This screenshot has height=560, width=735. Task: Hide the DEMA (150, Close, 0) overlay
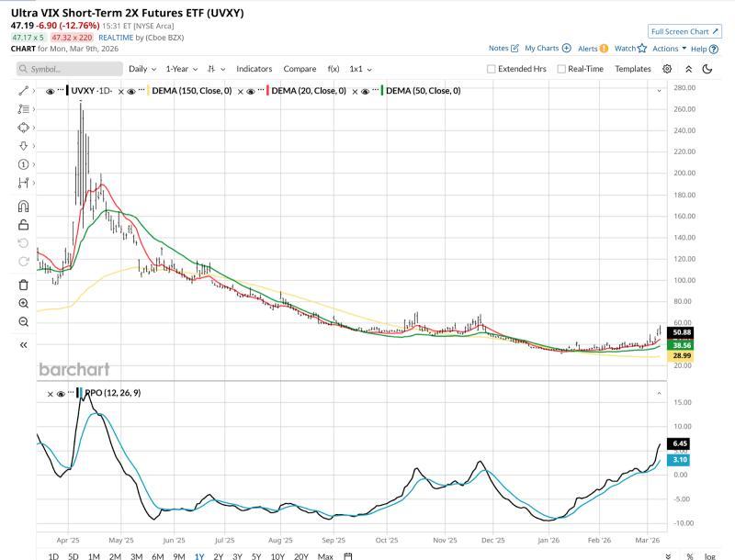(x=131, y=91)
